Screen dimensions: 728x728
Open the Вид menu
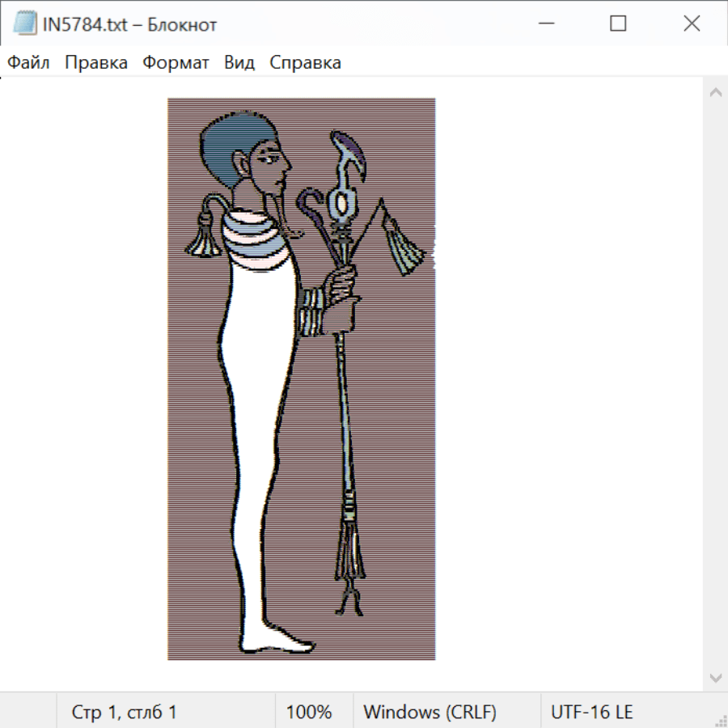(x=239, y=63)
